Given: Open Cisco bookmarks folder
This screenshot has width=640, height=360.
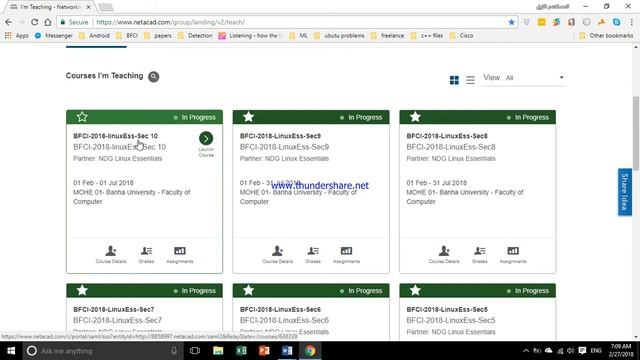Looking at the screenshot, I should (462, 36).
